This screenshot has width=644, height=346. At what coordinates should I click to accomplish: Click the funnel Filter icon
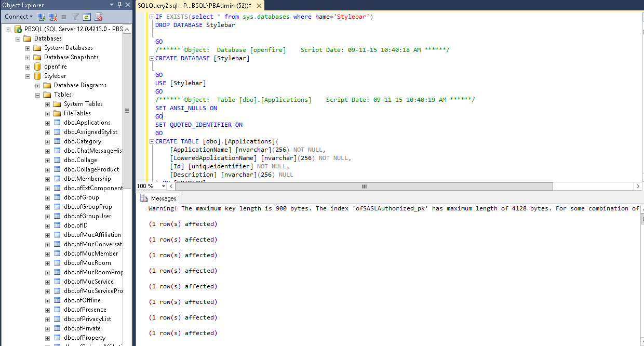tap(75, 17)
